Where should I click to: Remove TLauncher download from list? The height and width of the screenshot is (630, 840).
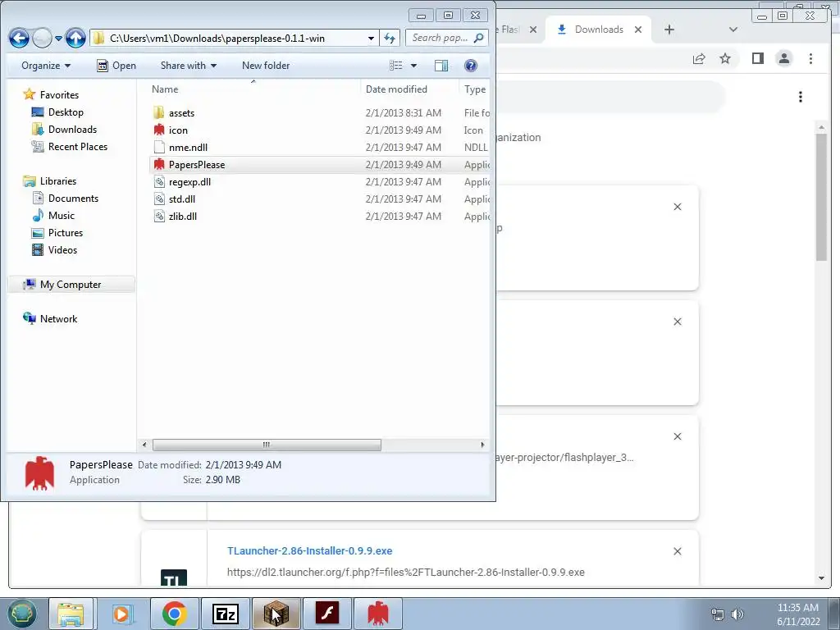click(677, 551)
